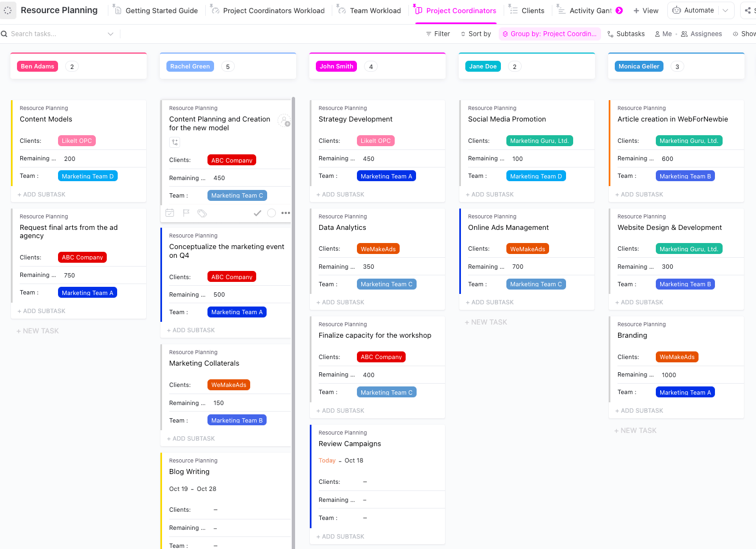Open the three-dot menu on Content Planning card
The width and height of the screenshot is (756, 549).
[x=286, y=213]
